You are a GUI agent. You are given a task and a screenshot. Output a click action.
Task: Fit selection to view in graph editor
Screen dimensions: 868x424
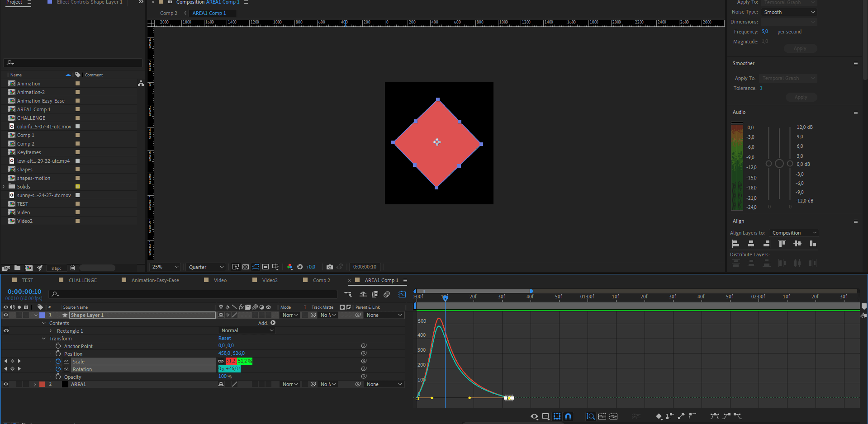[602, 416]
